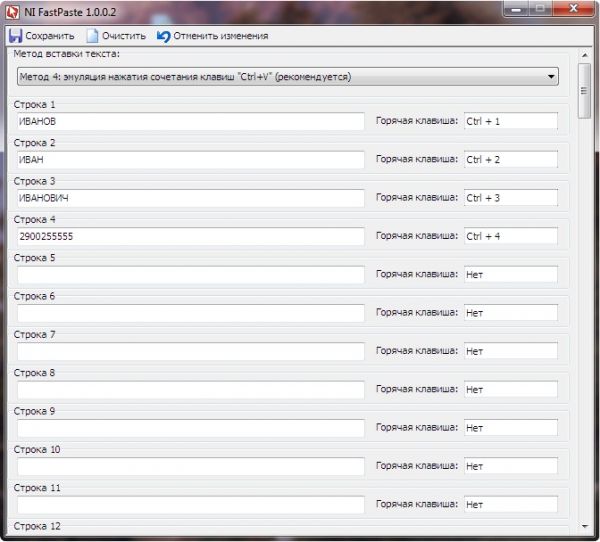
Task: Click the Отменить изменения undo arrow icon
Action: [163, 36]
